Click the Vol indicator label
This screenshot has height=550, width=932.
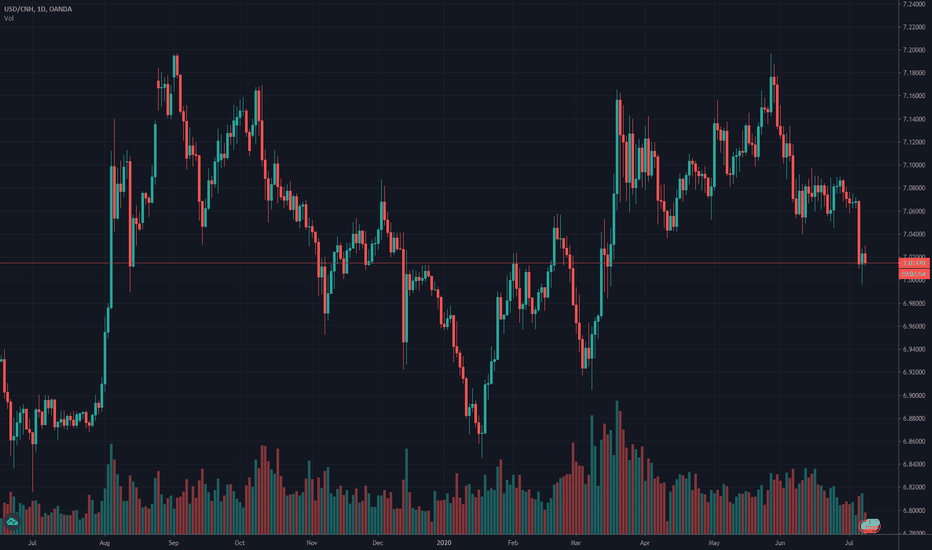9,18
